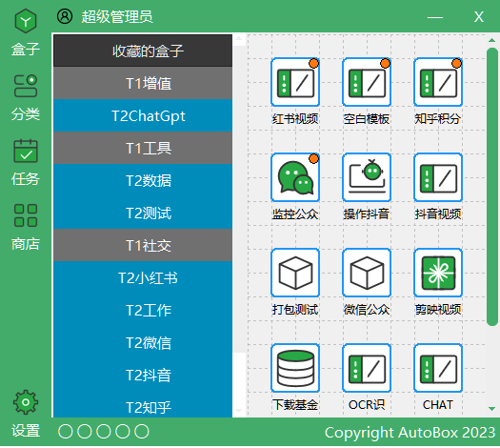Choose the T2知乎 category row

pyautogui.click(x=143, y=404)
